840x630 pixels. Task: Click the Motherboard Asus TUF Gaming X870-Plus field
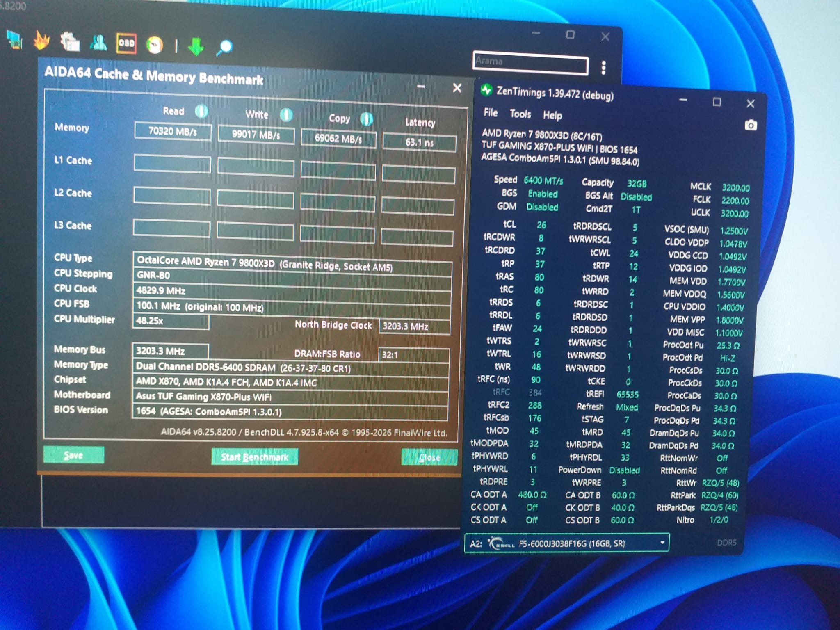click(290, 397)
